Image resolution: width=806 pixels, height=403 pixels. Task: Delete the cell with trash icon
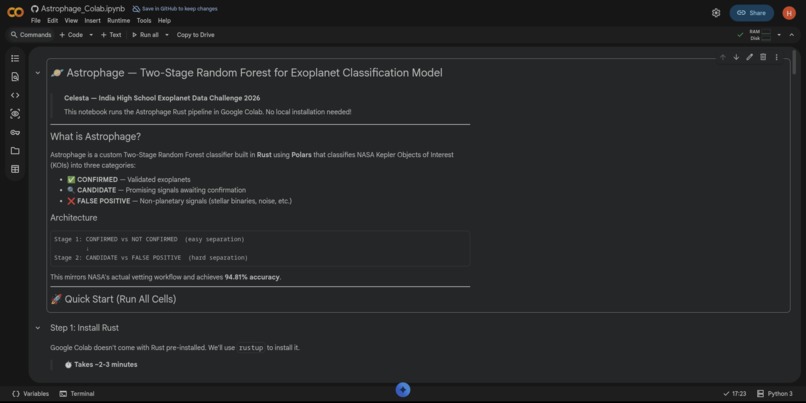(x=763, y=57)
